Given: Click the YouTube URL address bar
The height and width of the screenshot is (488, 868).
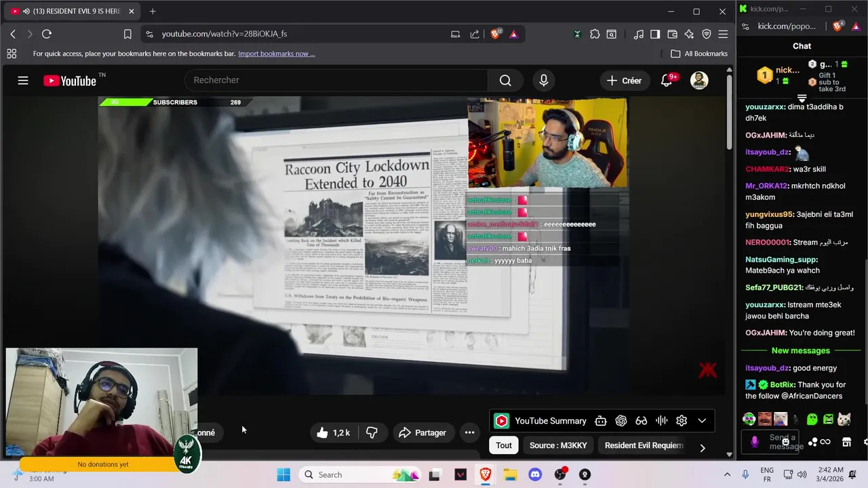Looking at the screenshot, I should [x=298, y=34].
